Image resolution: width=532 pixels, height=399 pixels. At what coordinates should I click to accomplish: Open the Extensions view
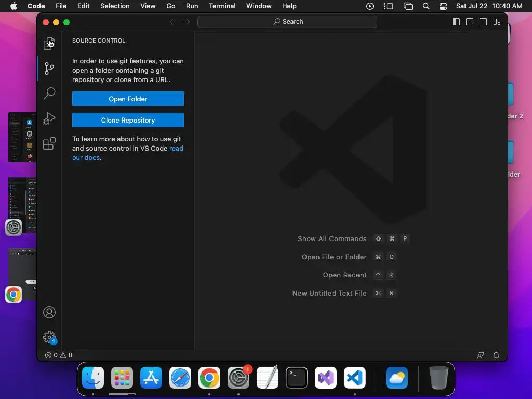[x=49, y=143]
